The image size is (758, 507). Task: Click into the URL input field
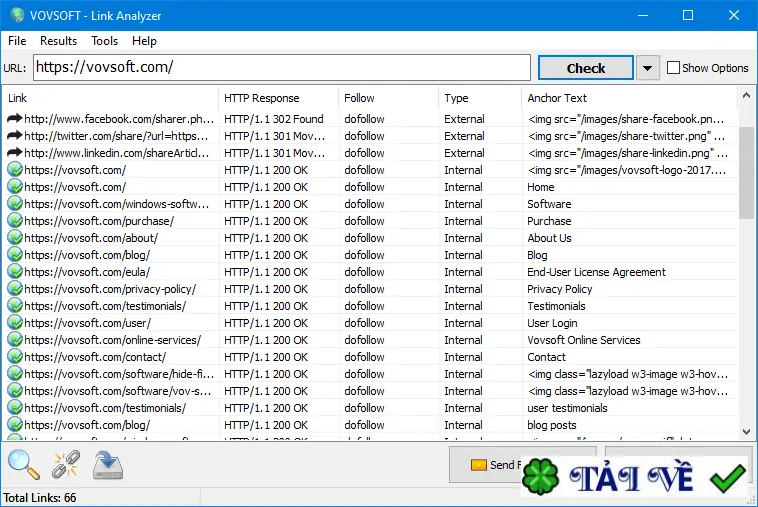[x=282, y=68]
